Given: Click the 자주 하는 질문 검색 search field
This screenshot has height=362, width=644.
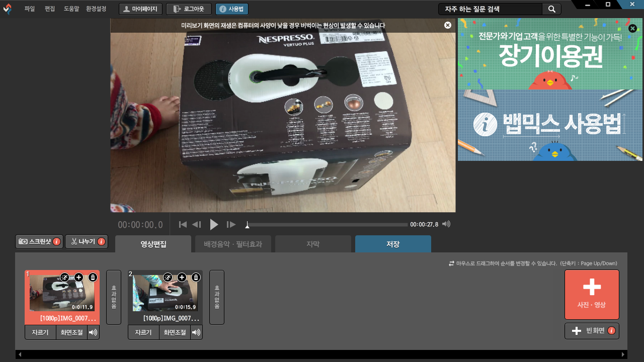Looking at the screenshot, I should tap(490, 9).
